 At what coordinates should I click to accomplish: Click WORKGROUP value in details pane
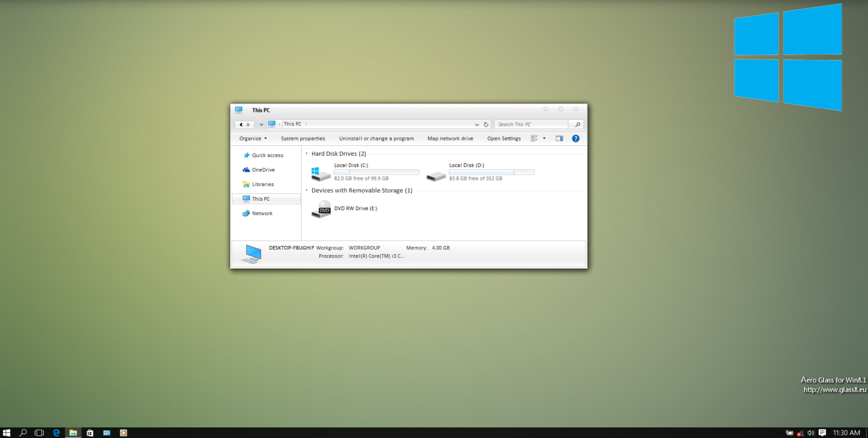[x=365, y=248]
